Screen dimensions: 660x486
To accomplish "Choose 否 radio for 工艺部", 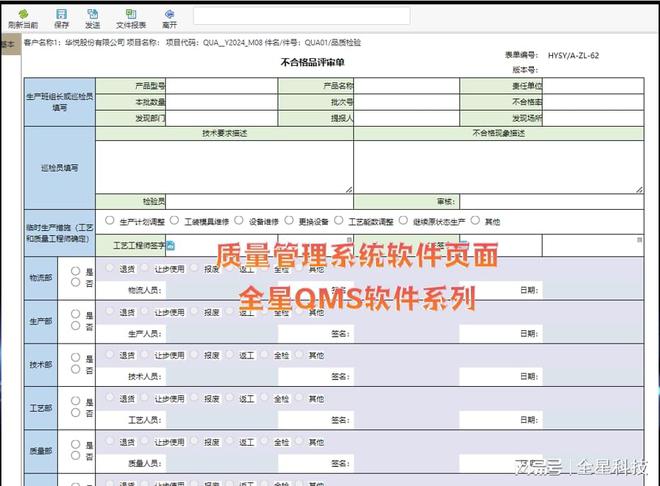I will click(x=75, y=412).
